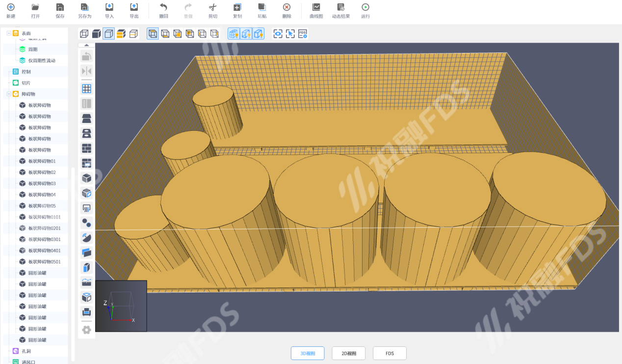Click the XYZ axis orientation thumbnail
This screenshot has width=622, height=364.
(121, 306)
